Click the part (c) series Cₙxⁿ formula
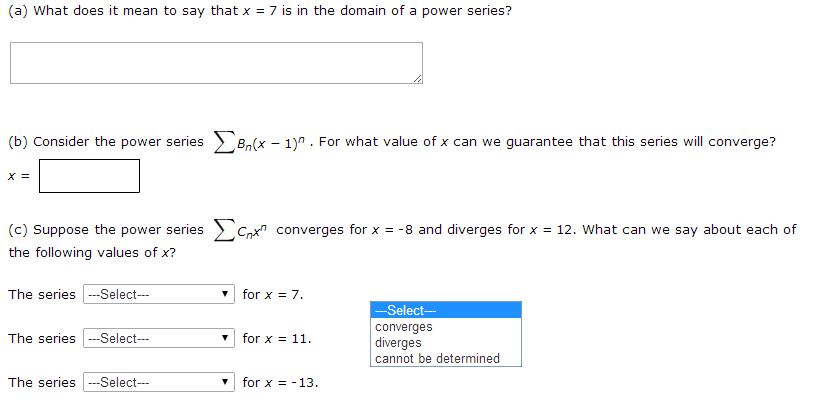The width and height of the screenshot is (814, 404). (241, 231)
